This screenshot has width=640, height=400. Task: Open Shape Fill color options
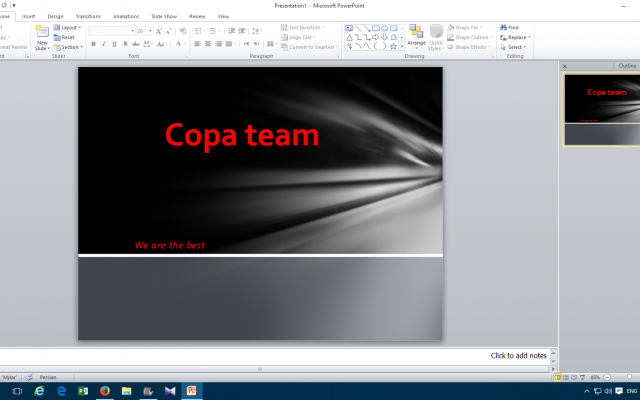(x=464, y=27)
